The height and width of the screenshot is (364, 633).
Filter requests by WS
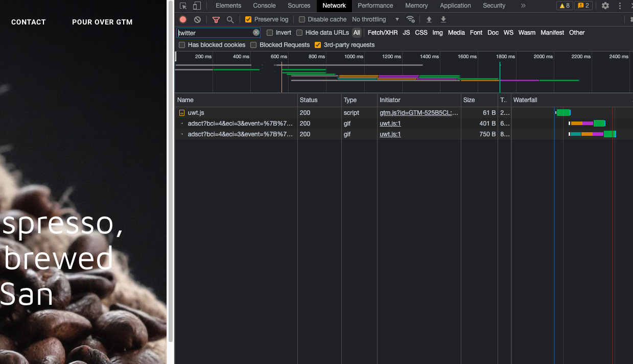[x=508, y=33]
